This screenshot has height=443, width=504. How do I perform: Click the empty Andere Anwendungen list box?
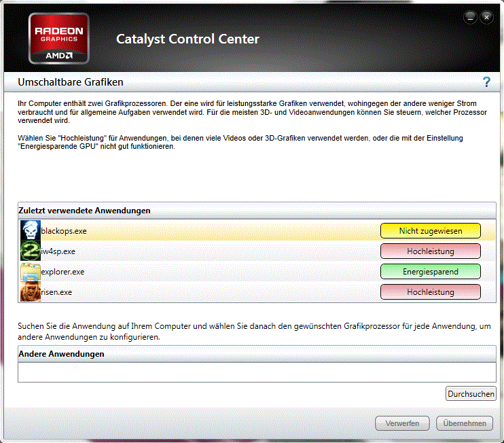pos(257,372)
